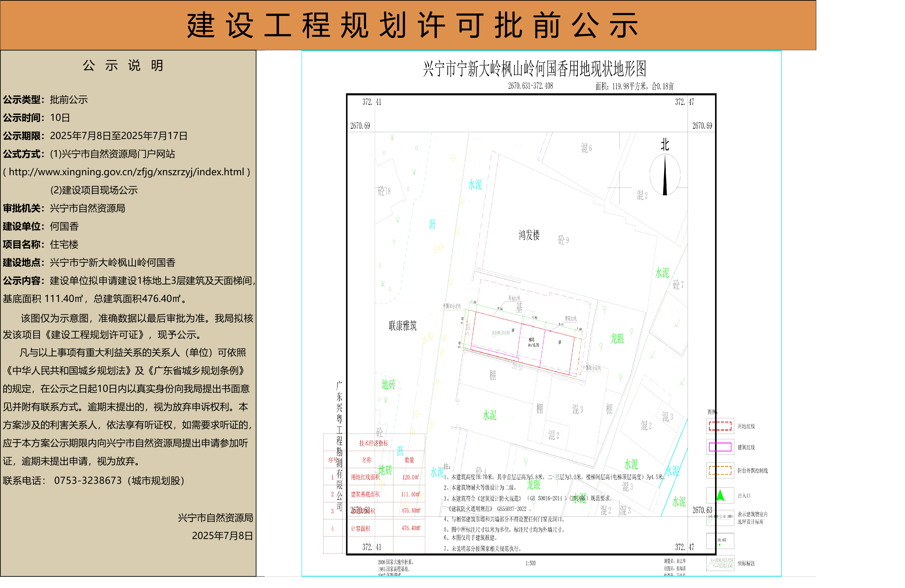Image resolution: width=905 pixels, height=588 pixels.
Task: Click the magenta 建筑红线 legend rectangle
Action: pos(720,447)
